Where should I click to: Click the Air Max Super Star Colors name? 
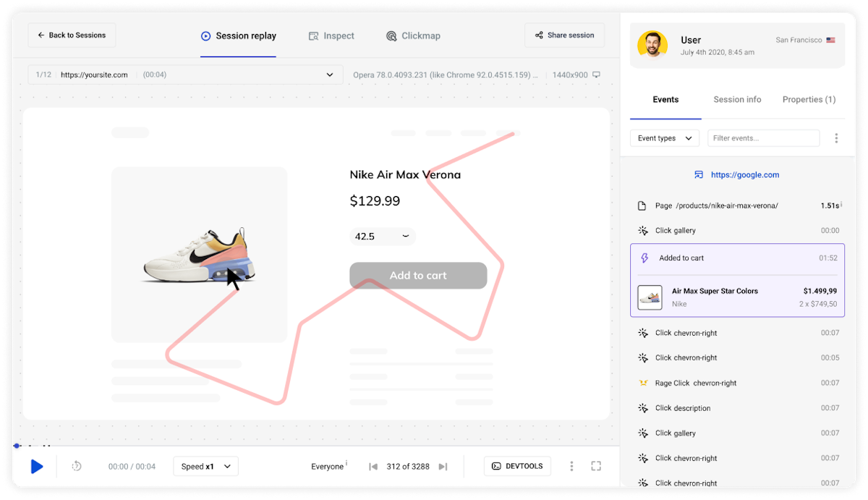715,291
